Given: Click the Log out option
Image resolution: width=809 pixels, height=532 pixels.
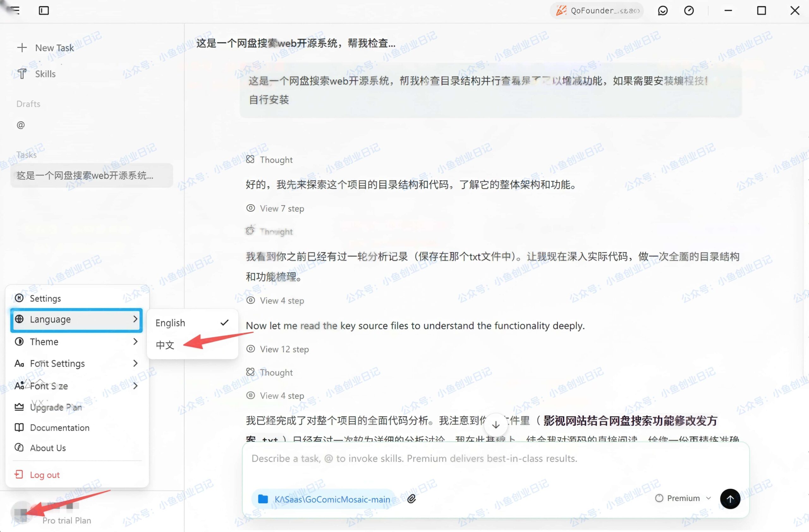Looking at the screenshot, I should tap(44, 474).
